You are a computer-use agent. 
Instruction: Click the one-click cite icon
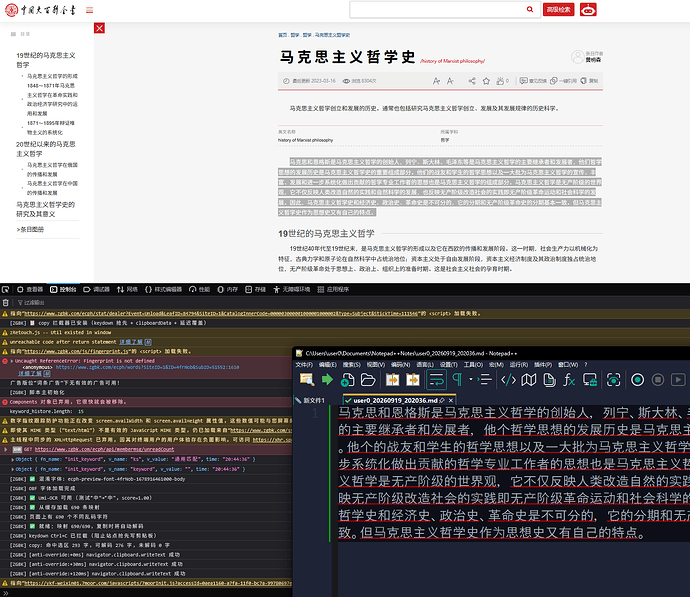(554, 81)
